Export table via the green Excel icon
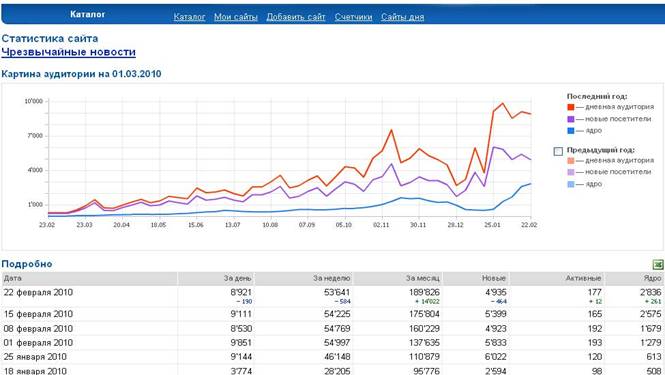This screenshot has height=375, width=665. pos(658,265)
